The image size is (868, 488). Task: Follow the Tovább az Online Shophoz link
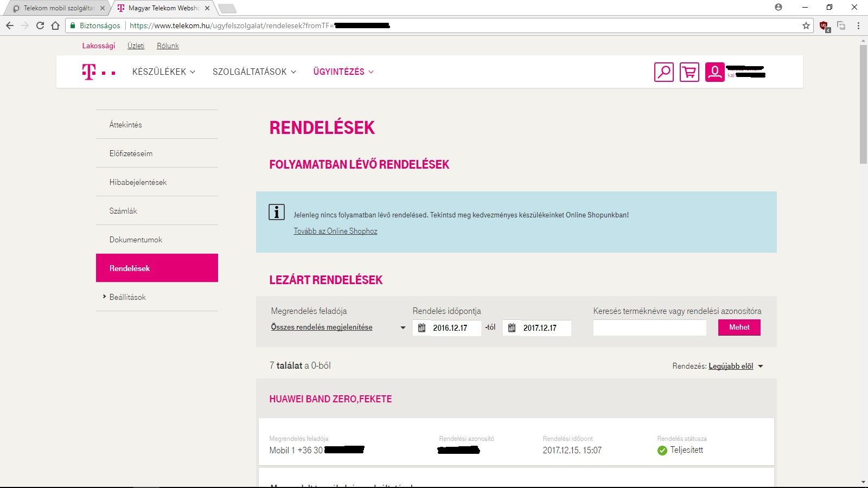(335, 231)
